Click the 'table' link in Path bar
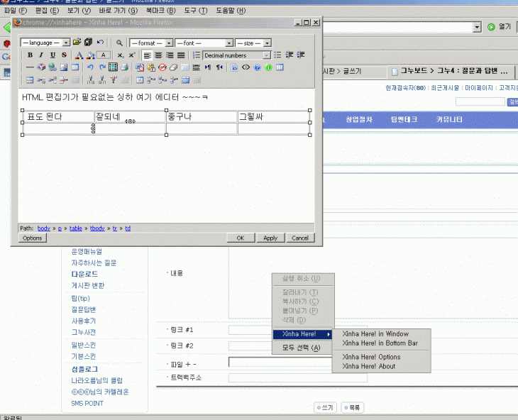 coord(76,228)
